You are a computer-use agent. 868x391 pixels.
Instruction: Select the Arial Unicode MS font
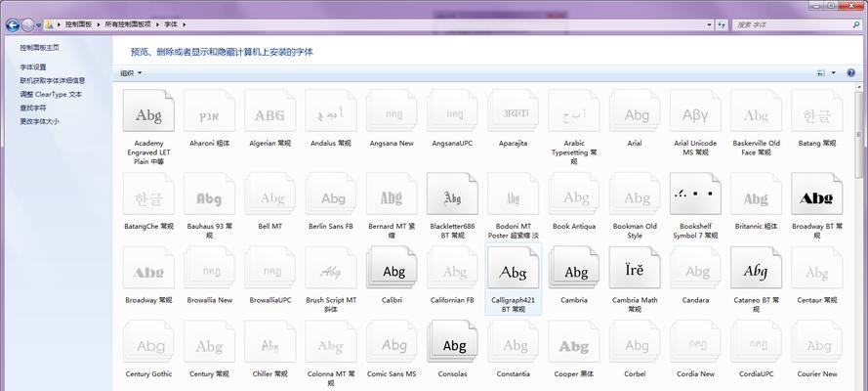[x=695, y=110]
